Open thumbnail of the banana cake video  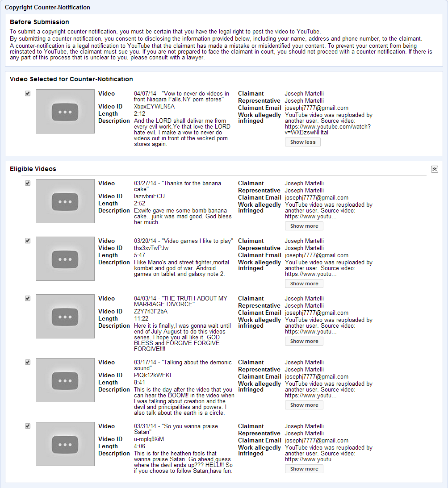coord(65,201)
